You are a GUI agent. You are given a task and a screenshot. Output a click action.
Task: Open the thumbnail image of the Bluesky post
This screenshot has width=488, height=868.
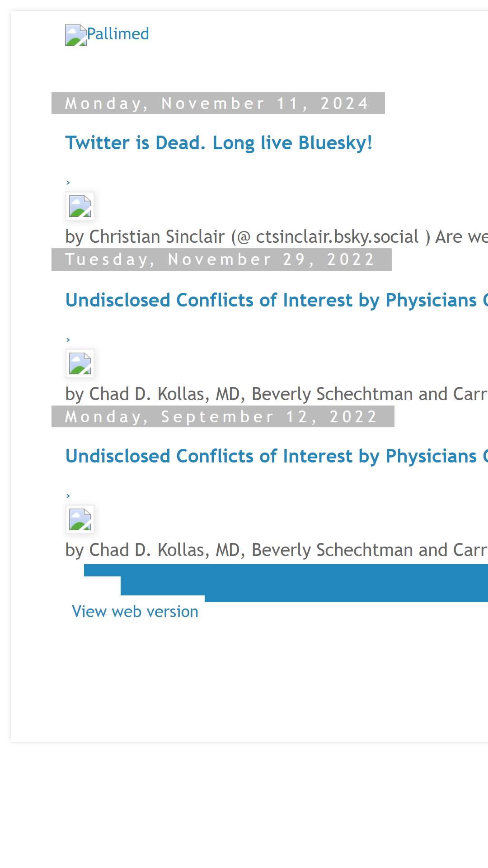coord(80,206)
